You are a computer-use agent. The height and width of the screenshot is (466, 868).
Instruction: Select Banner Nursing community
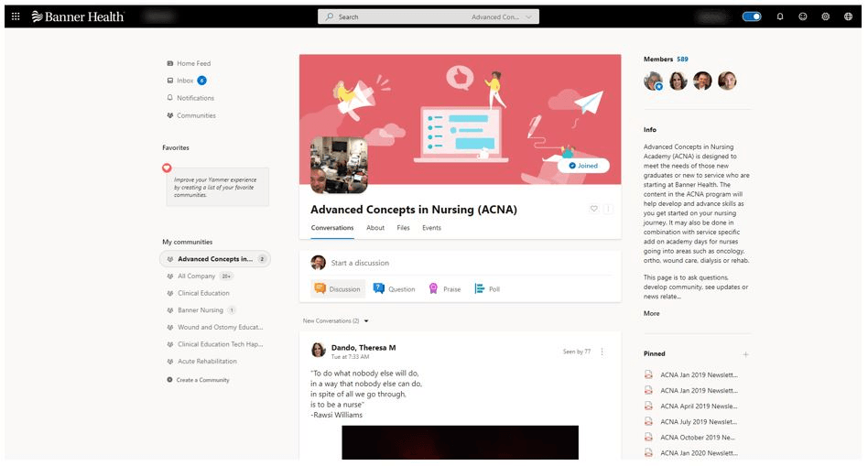[201, 310]
